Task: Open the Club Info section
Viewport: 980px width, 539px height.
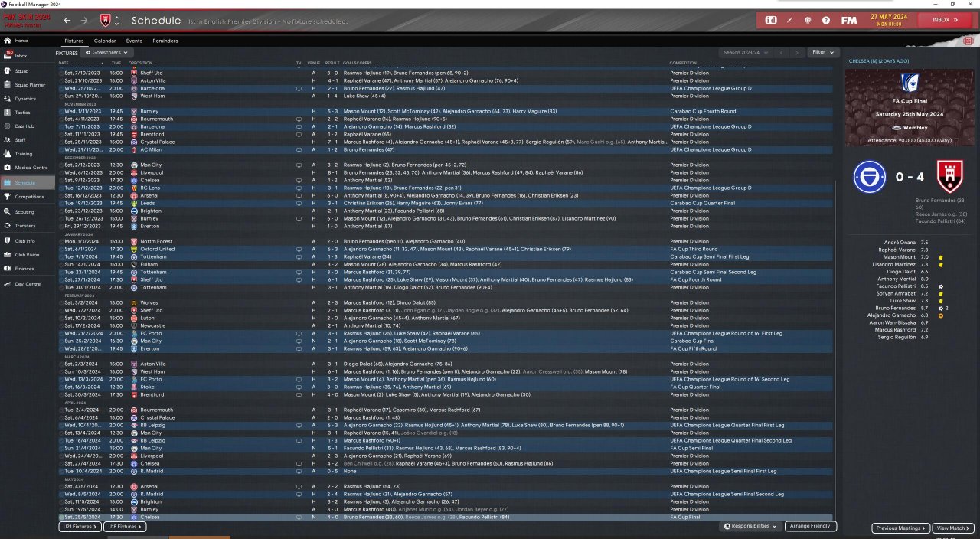Action: coord(24,240)
